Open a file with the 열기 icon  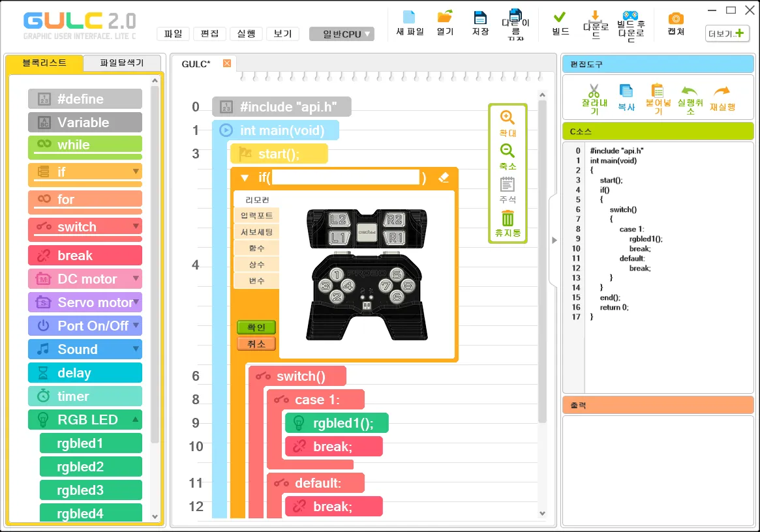point(445,18)
